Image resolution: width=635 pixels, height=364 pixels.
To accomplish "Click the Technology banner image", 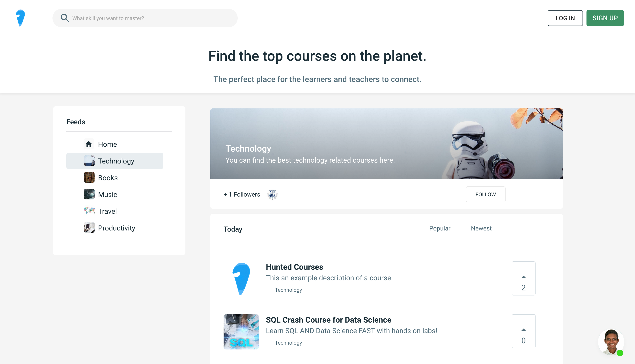I will [x=387, y=143].
